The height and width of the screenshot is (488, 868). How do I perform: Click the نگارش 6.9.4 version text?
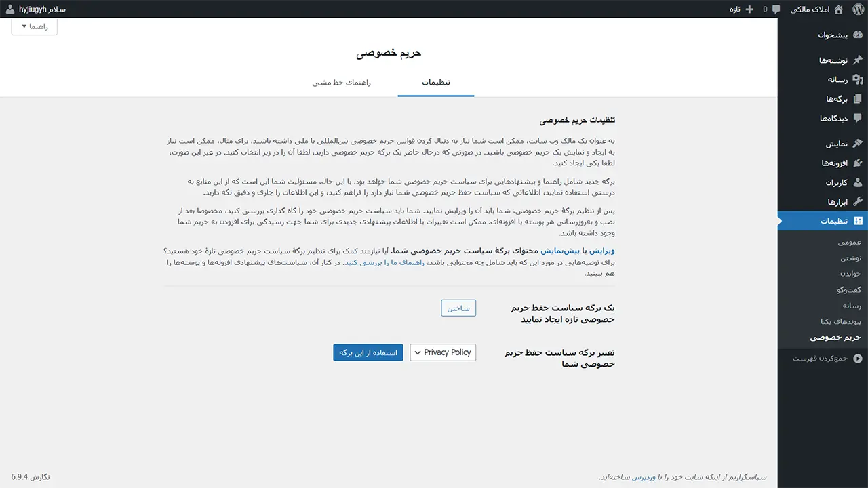click(x=31, y=477)
